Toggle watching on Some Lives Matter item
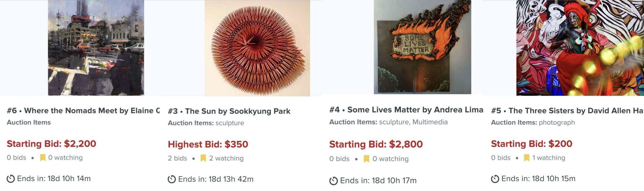The image size is (644, 191). pyautogui.click(x=366, y=159)
